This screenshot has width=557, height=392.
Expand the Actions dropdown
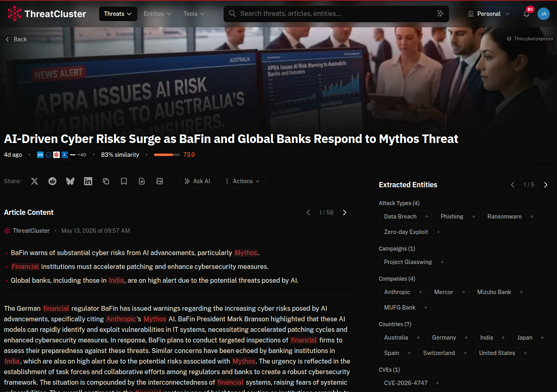coord(242,181)
